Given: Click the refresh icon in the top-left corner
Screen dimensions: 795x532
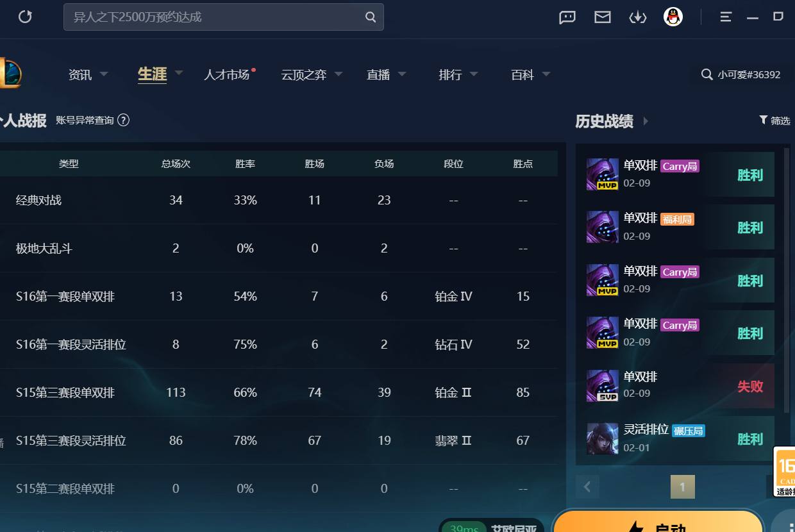Looking at the screenshot, I should (x=25, y=17).
